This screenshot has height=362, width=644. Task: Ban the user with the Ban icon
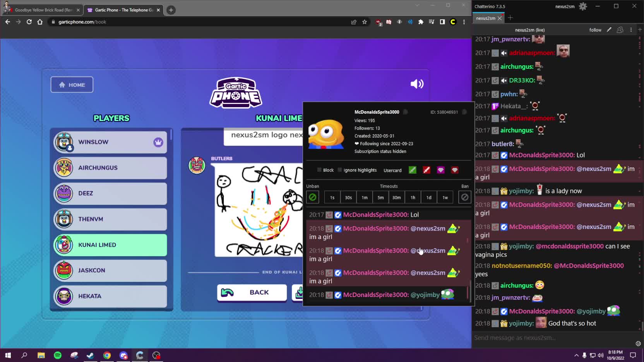coord(465,197)
